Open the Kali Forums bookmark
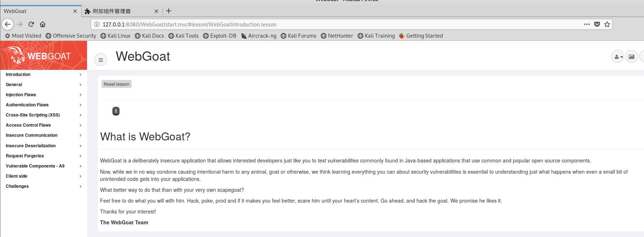The image size is (644, 237). tap(298, 36)
